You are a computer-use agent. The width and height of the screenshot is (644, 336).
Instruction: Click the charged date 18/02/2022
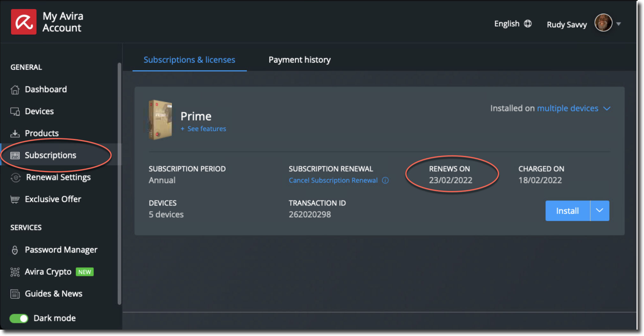click(540, 180)
